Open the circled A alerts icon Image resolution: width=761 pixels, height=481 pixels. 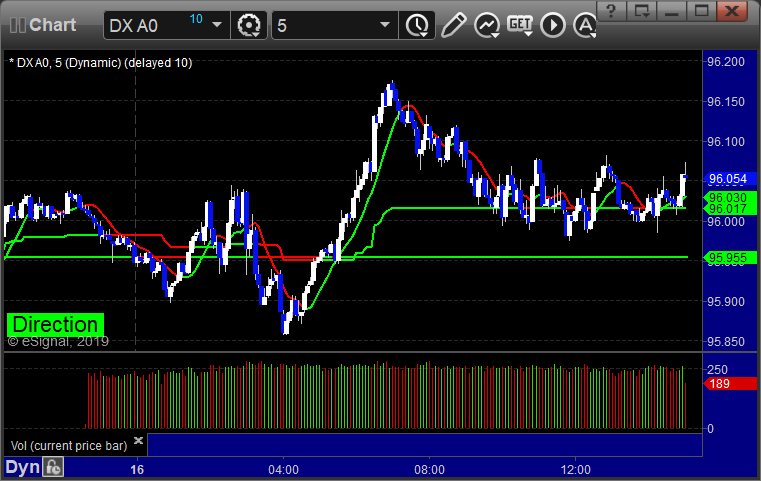click(585, 25)
